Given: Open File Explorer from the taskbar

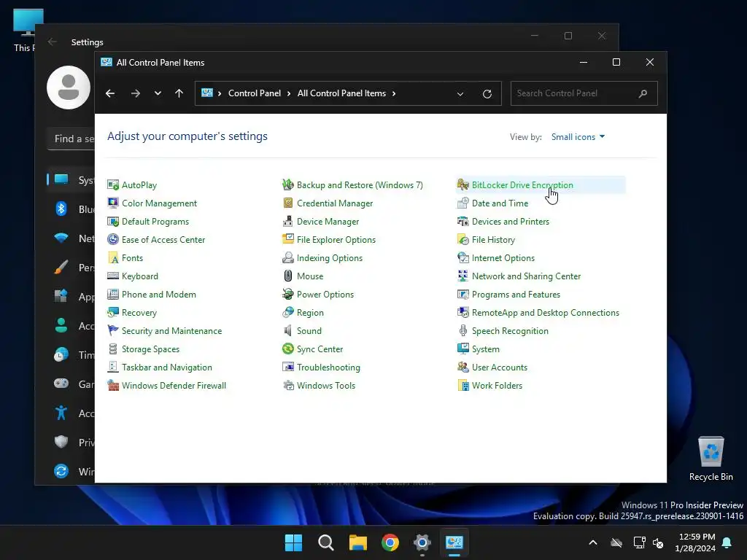Looking at the screenshot, I should point(357,542).
